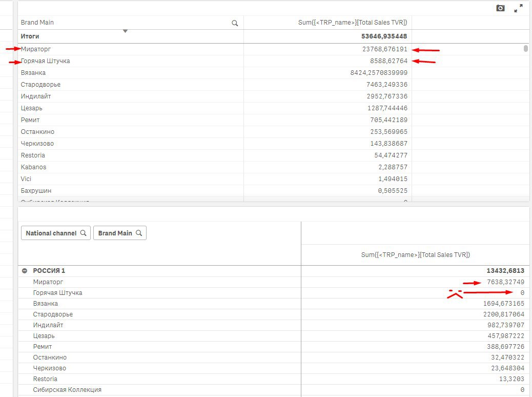The image size is (532, 397).
Task: Select Останкино under РОССИЯ 1
Action: coord(50,358)
